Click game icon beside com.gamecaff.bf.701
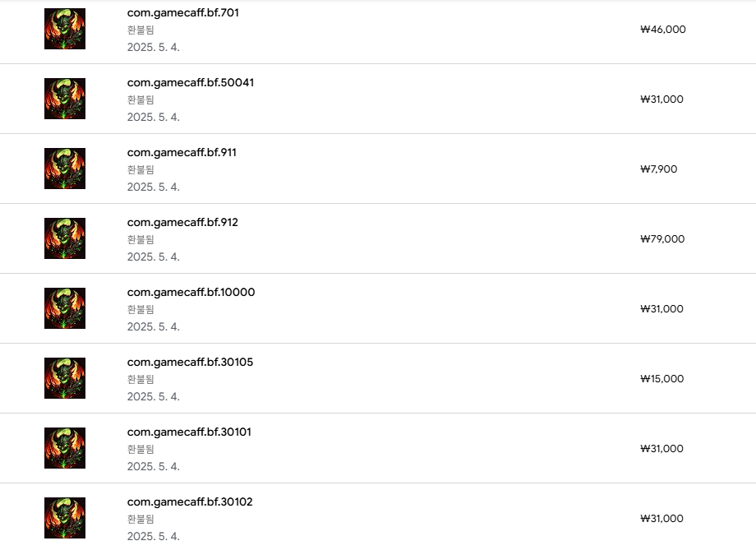This screenshot has height=550, width=756. pos(65,29)
